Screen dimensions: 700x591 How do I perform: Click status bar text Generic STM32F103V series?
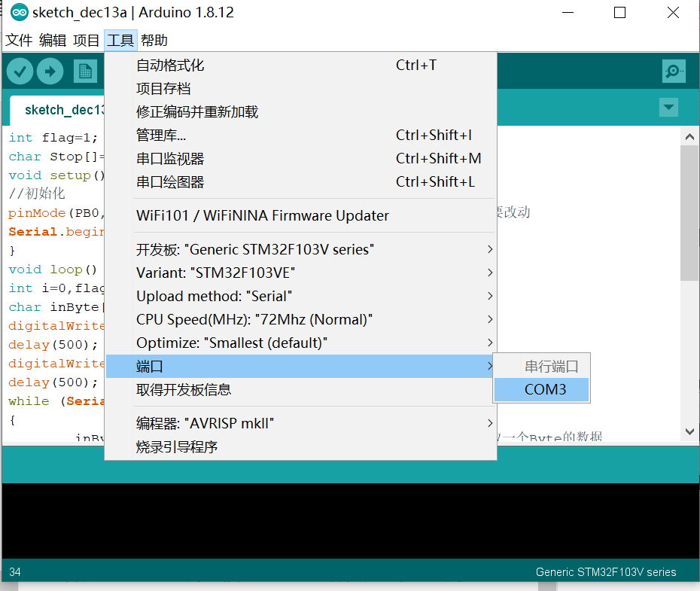click(606, 572)
